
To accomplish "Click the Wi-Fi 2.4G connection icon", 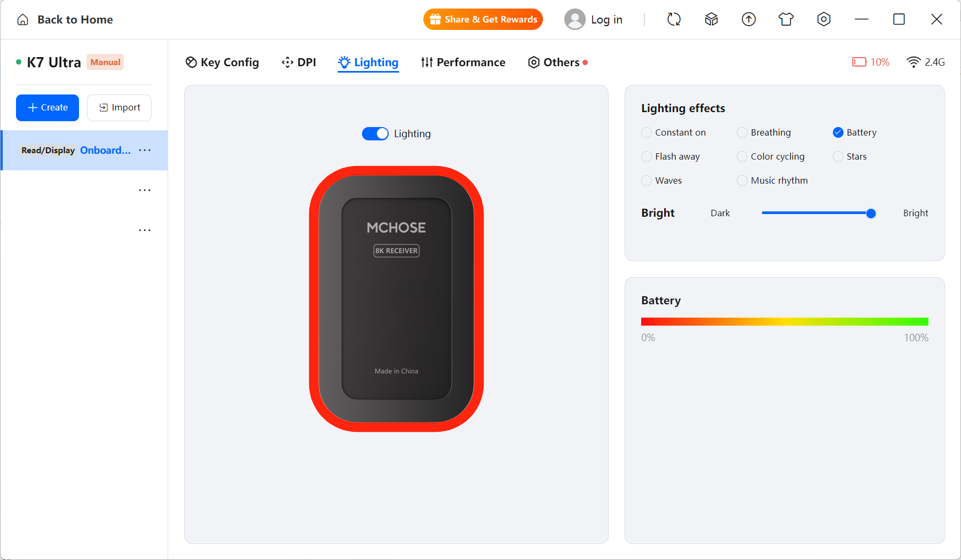I will click(x=913, y=62).
